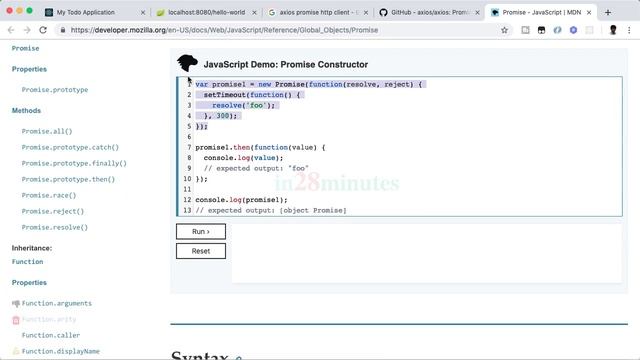This screenshot has height=360, width=640.
Task: Open Function.displayName sidebar link
Action: (60, 351)
